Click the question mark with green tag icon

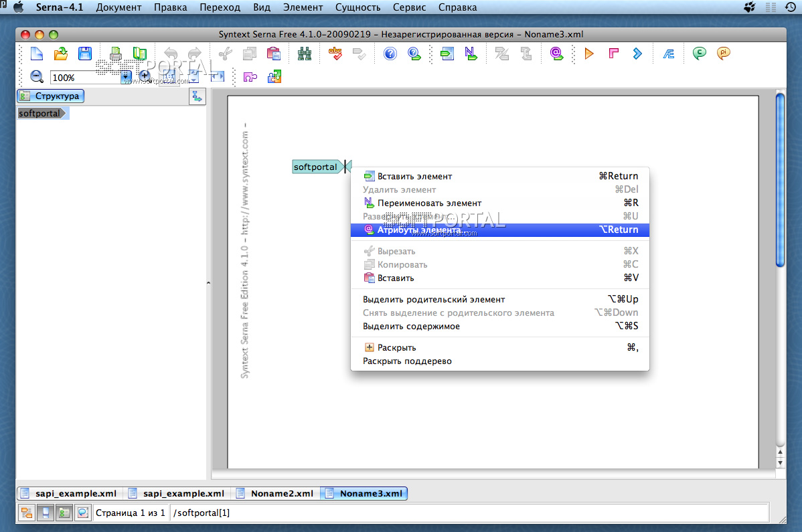point(414,53)
